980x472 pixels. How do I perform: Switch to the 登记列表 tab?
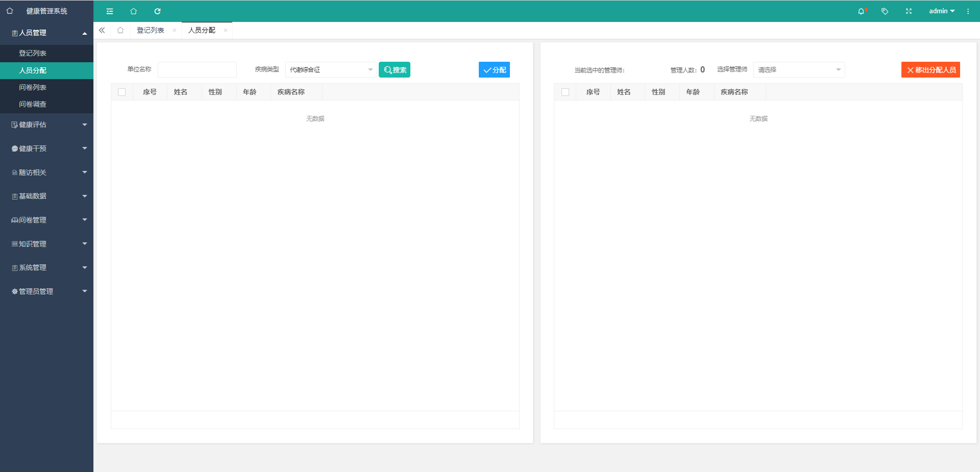tap(151, 30)
